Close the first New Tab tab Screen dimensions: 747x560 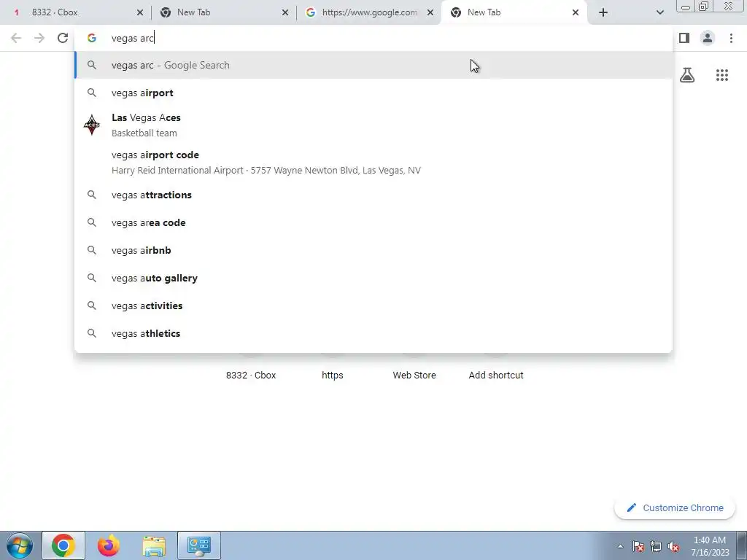tap(285, 12)
